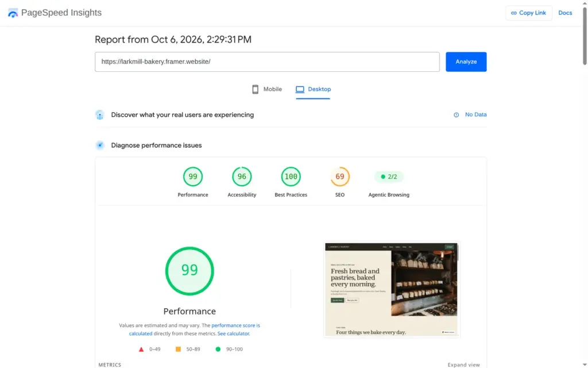The width and height of the screenshot is (588, 368).
Task: Open the Docs link
Action: coord(565,13)
